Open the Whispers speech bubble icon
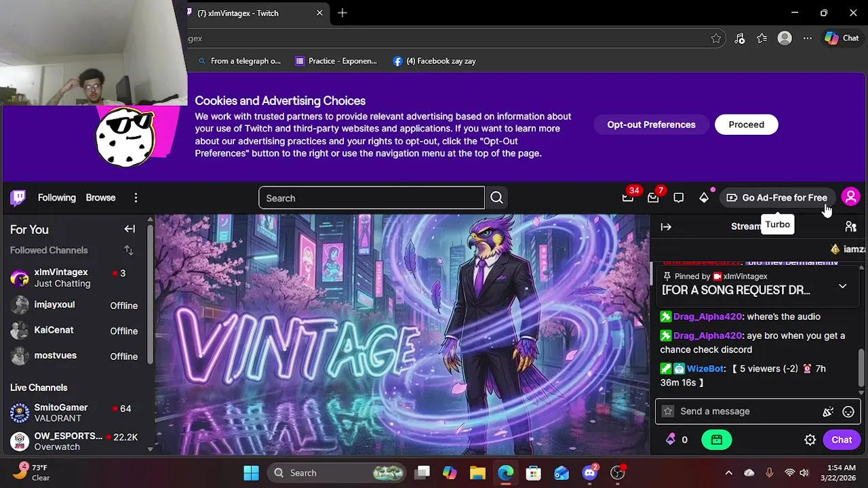 click(x=679, y=198)
